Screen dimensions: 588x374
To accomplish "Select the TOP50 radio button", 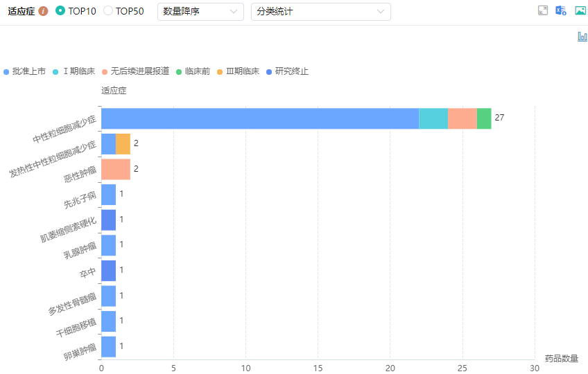I will (108, 11).
